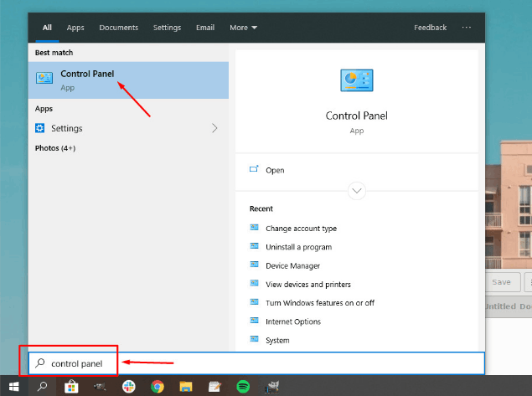This screenshot has width=532, height=396.
Task: Click the Open action icon
Action: click(254, 169)
